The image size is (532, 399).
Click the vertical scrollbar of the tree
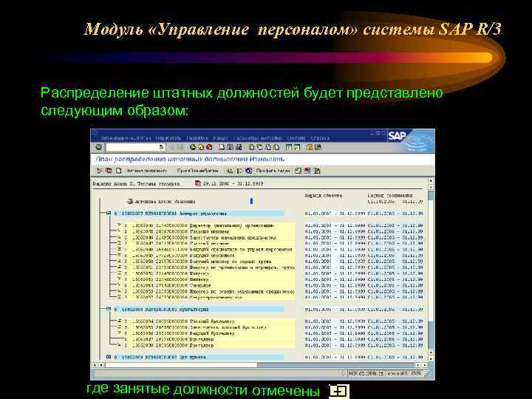point(431,270)
